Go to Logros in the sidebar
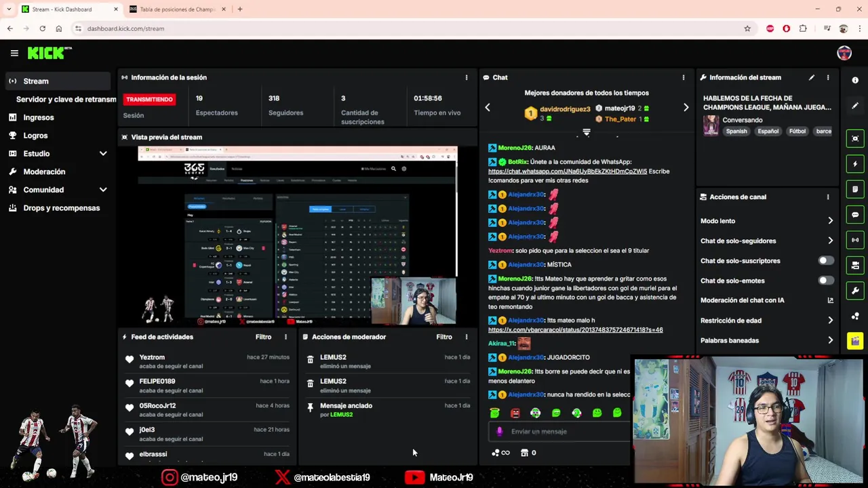868x488 pixels. tap(35, 136)
